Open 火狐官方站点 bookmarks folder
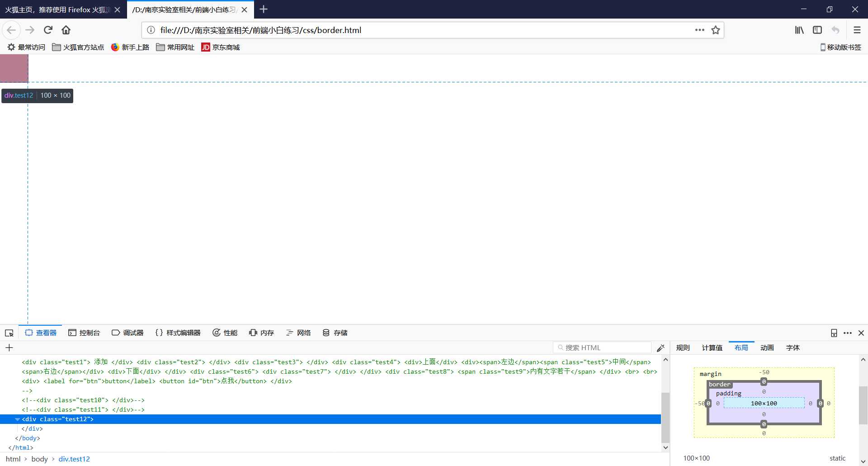The width and height of the screenshot is (868, 466). click(x=78, y=47)
